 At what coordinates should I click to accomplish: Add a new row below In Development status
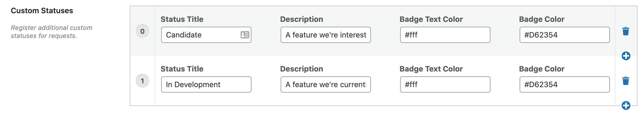click(x=626, y=105)
